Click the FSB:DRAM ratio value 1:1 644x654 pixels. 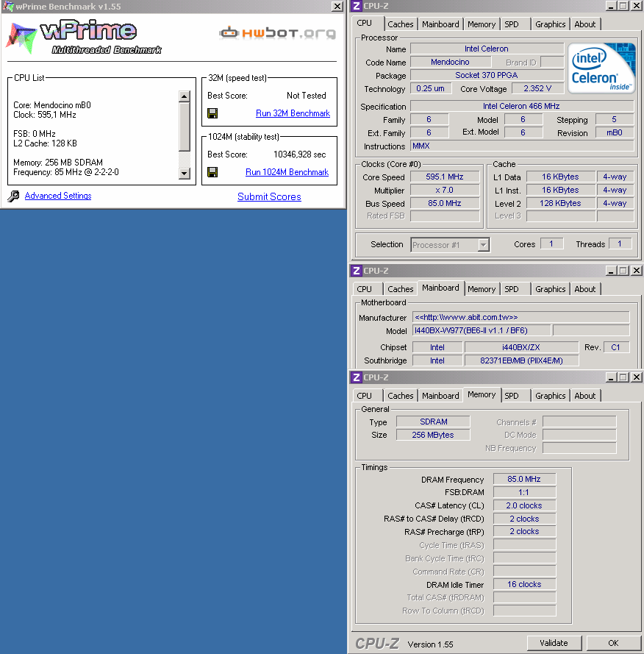[x=524, y=493]
